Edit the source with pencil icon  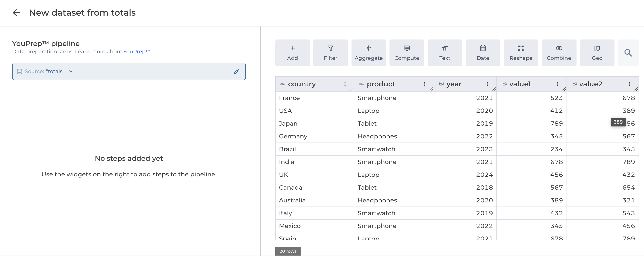[x=236, y=72]
